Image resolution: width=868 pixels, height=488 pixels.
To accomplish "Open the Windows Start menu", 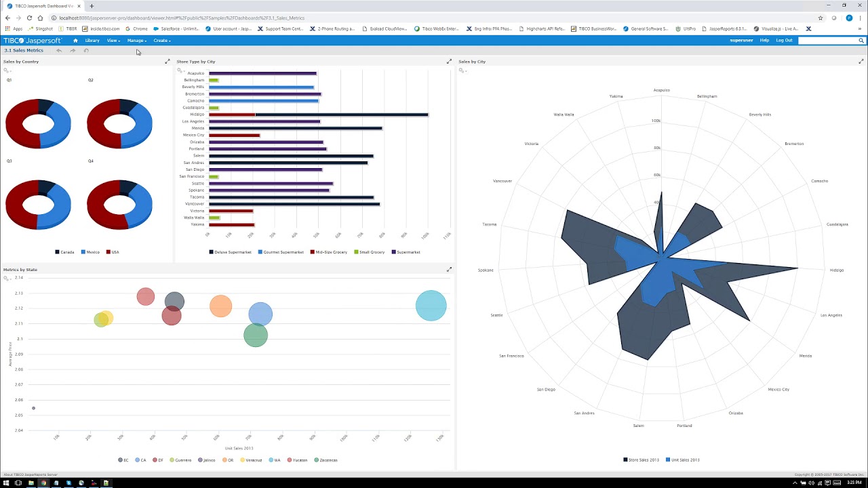I will click(x=5, y=483).
